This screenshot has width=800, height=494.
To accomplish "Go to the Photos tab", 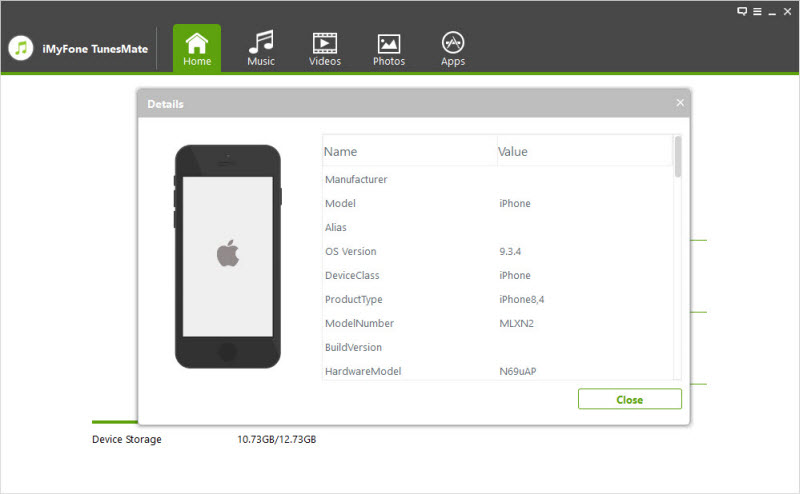I will click(389, 48).
